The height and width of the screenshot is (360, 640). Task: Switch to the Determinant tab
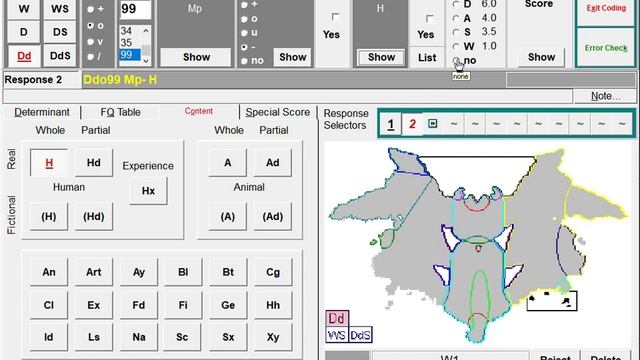tap(42, 112)
